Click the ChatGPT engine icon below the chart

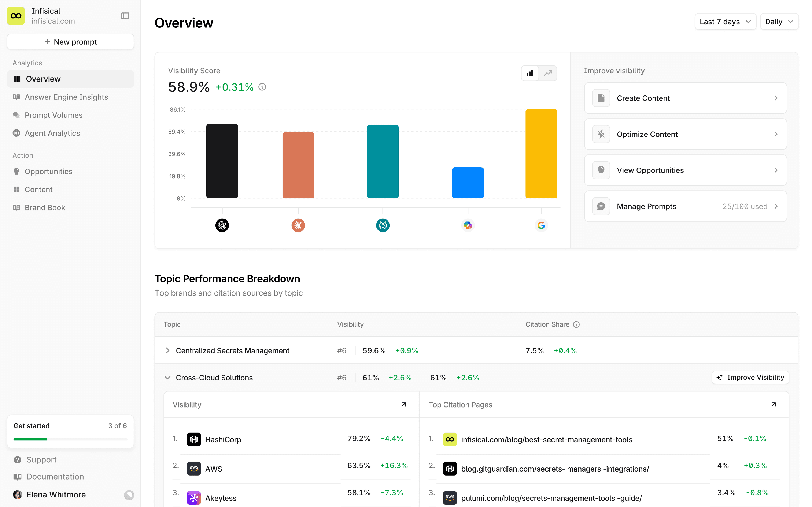tap(222, 225)
